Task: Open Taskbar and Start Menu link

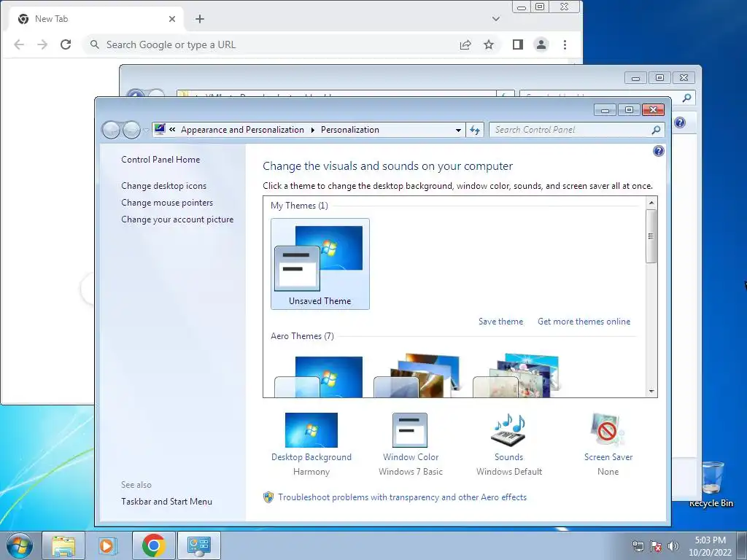Action: click(x=167, y=502)
